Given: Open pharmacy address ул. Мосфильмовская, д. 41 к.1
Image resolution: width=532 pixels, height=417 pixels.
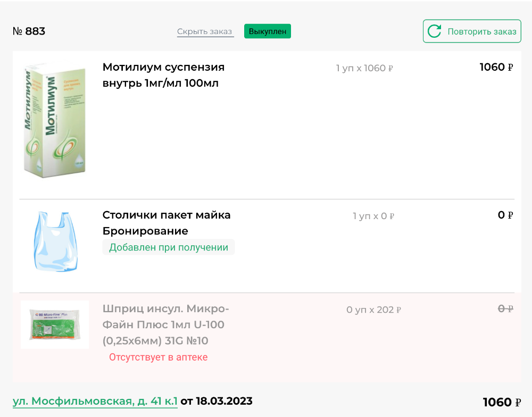Looking at the screenshot, I should pyautogui.click(x=95, y=401).
